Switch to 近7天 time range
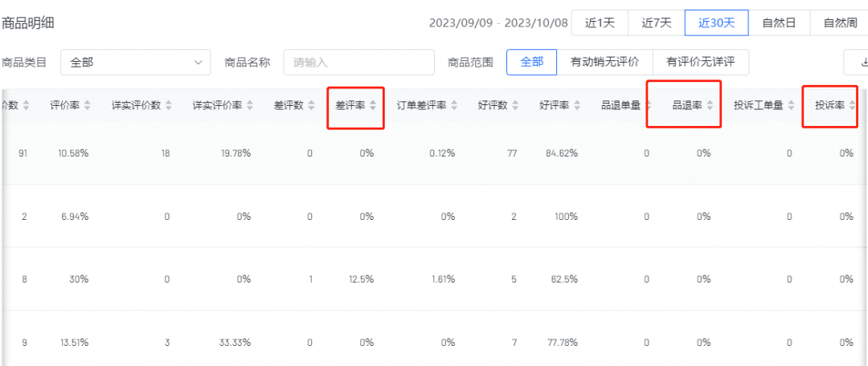Image resolution: width=868 pixels, height=366 pixels. pos(656,23)
